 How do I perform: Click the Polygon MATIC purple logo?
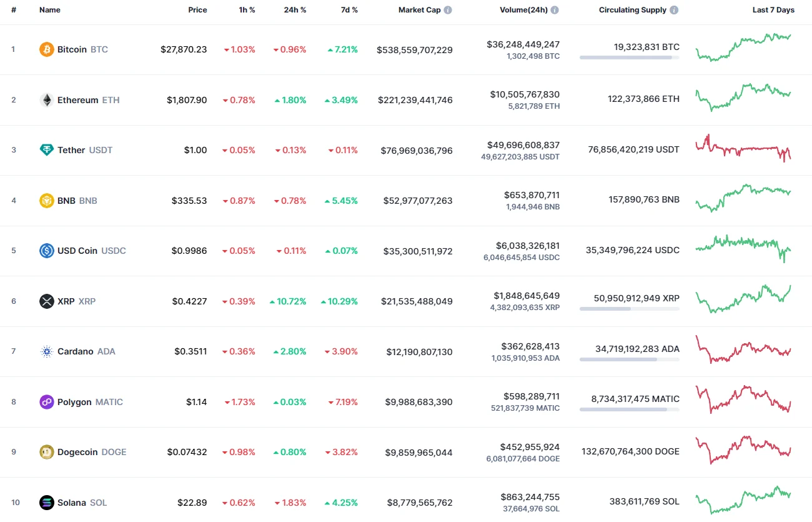46,401
